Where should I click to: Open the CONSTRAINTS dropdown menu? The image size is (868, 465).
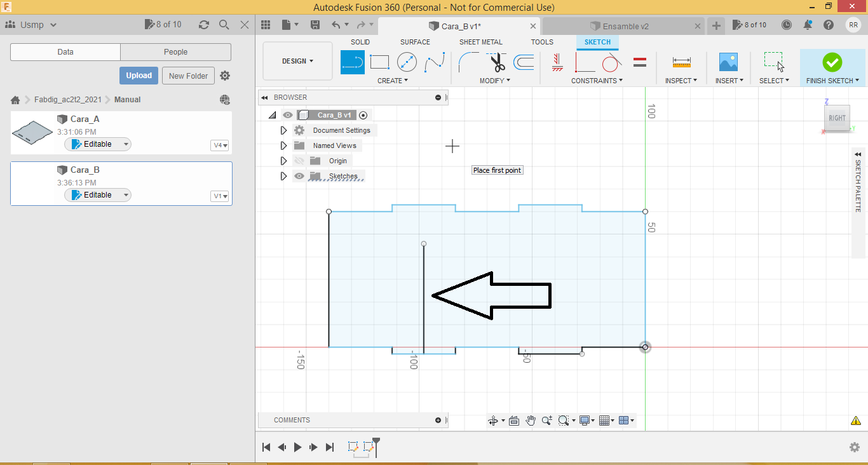tap(597, 81)
